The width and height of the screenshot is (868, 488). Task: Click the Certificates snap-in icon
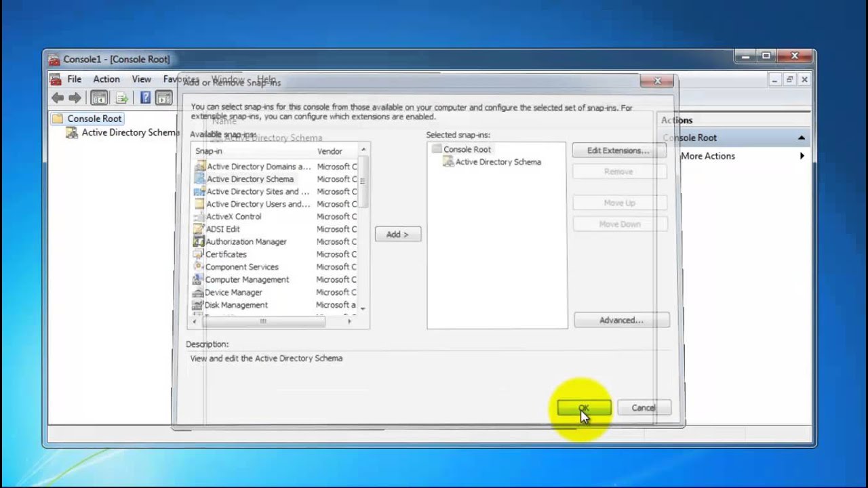198,254
